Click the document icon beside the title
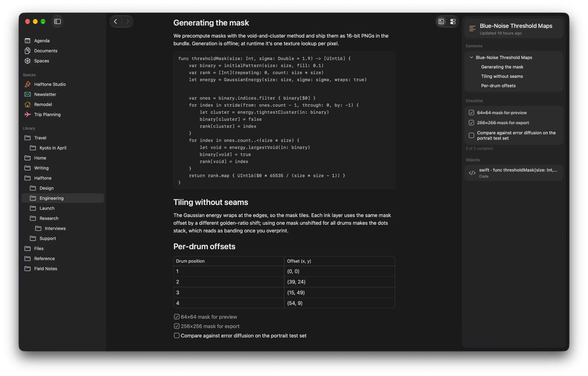Image resolution: width=588 pixels, height=376 pixels. (x=472, y=28)
